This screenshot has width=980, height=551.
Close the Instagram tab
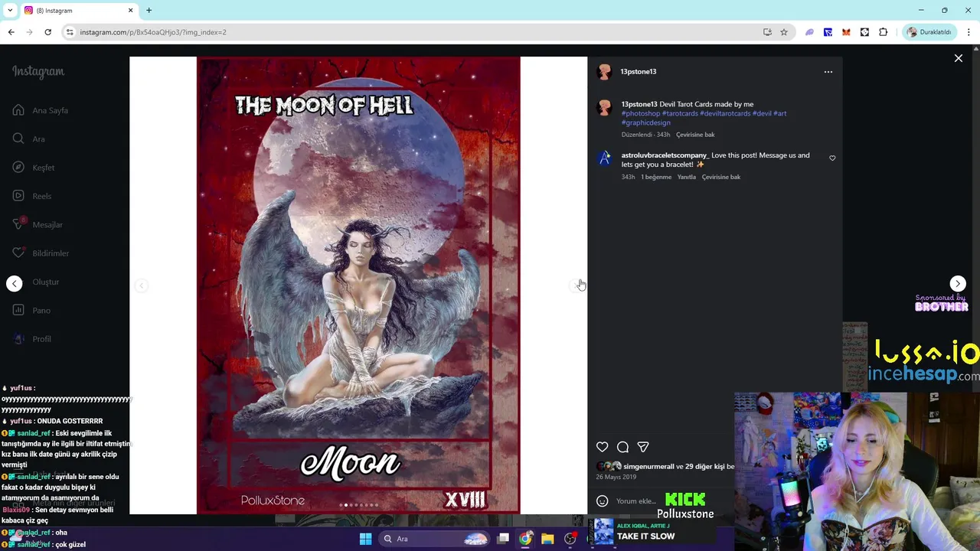tap(130, 10)
